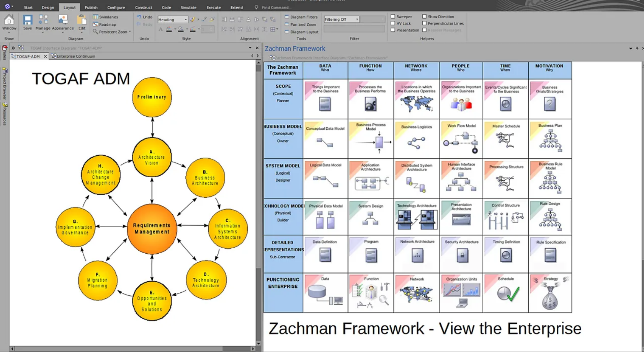Open Diagram Filters tool
The height and width of the screenshot is (352, 644).
point(301,17)
